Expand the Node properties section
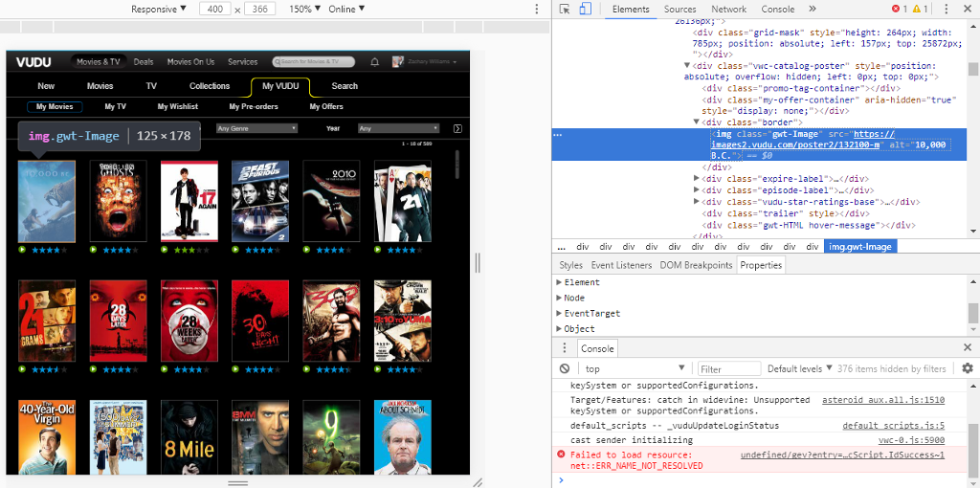 click(x=559, y=298)
